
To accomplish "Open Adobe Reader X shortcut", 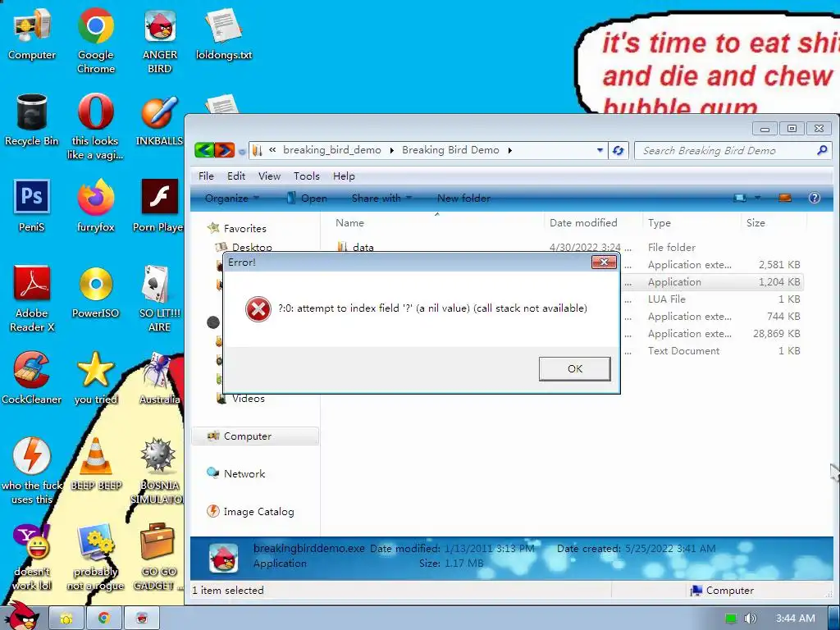I will (32, 299).
